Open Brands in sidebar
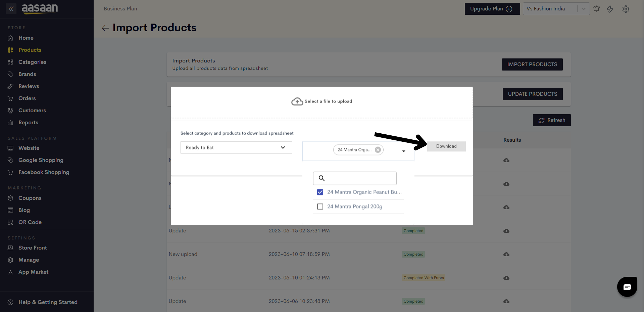The image size is (644, 312). click(x=27, y=74)
